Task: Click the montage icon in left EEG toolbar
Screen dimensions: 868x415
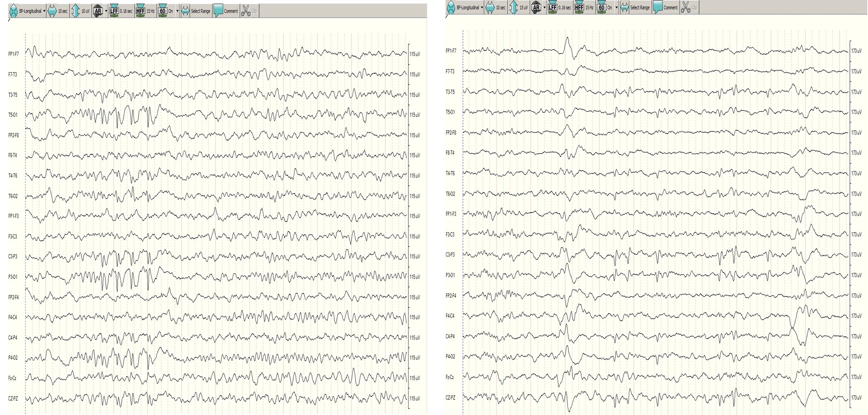Action: click(x=13, y=11)
